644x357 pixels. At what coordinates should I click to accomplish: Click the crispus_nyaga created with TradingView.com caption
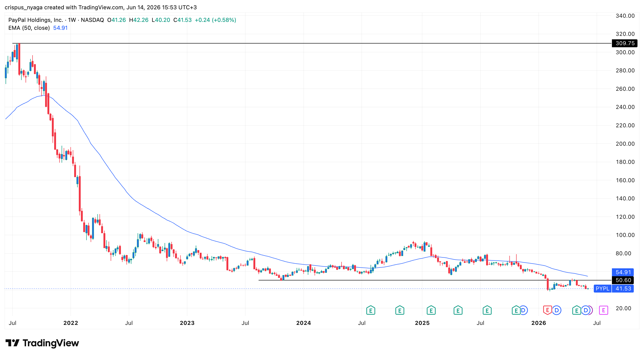[x=101, y=7]
